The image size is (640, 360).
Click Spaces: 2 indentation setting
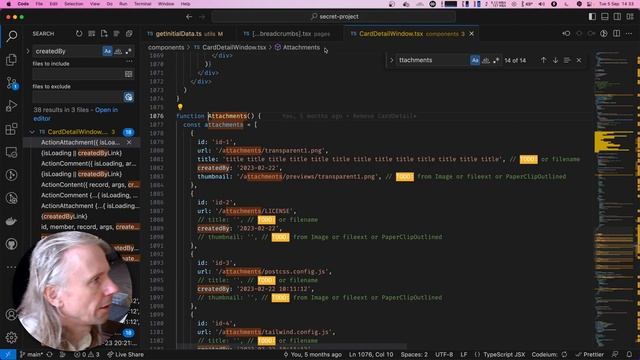(x=414, y=354)
